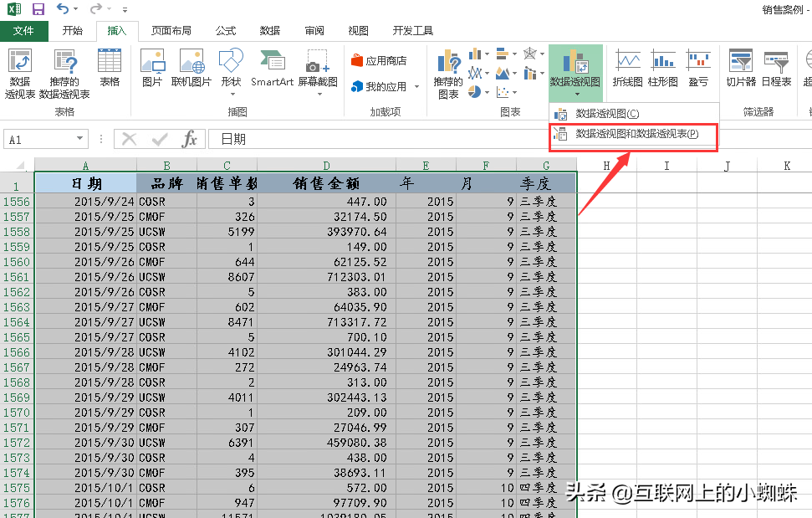Insert a 盈亏 win/loss sparkline
The height and width of the screenshot is (518, 812).
698,68
